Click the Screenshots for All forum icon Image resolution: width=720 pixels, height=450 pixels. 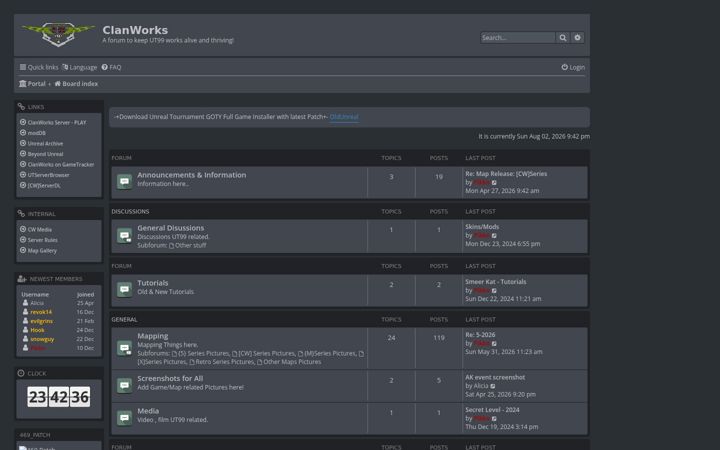pos(124,385)
